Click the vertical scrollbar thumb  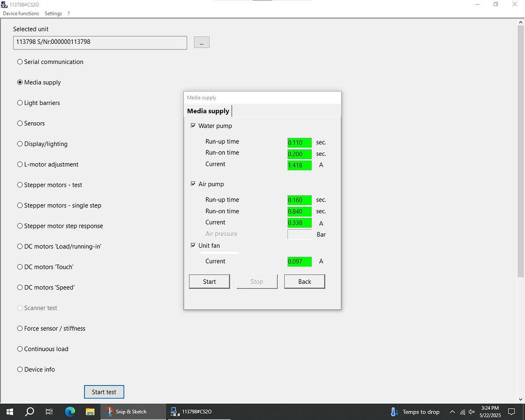click(x=521, y=149)
